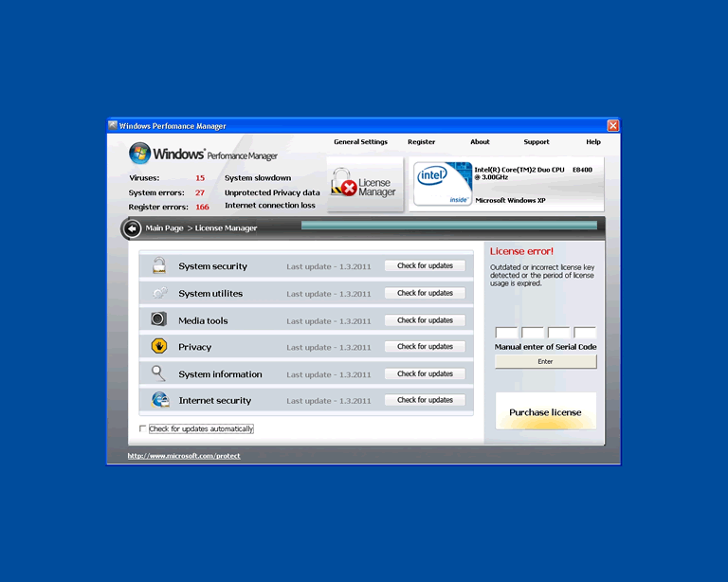Check for updates for System security

tap(425, 266)
